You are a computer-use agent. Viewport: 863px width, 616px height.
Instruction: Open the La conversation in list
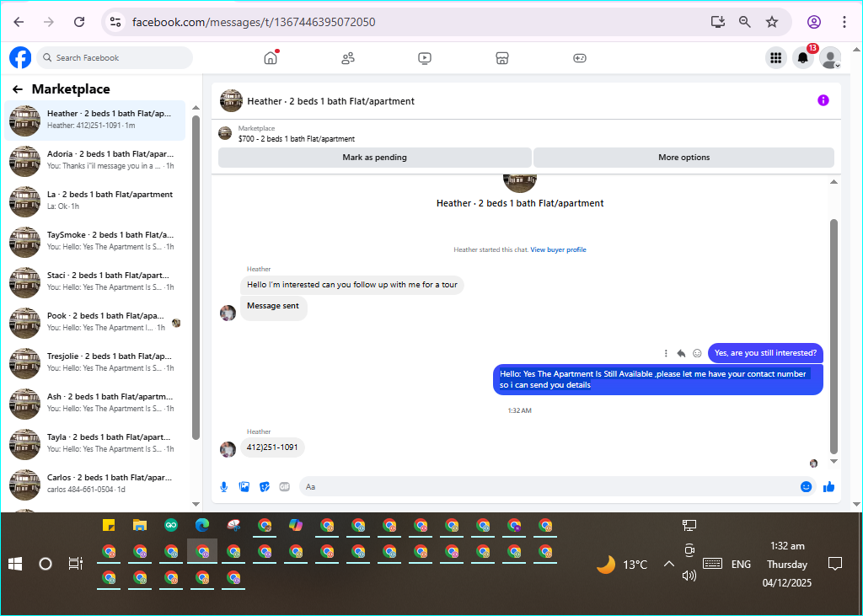[x=94, y=201]
